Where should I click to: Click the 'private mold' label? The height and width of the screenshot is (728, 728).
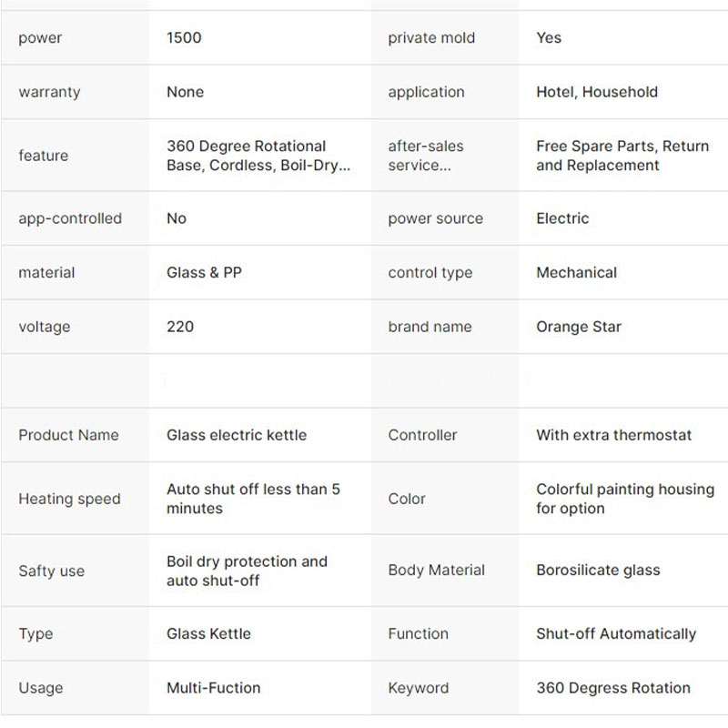tap(431, 38)
